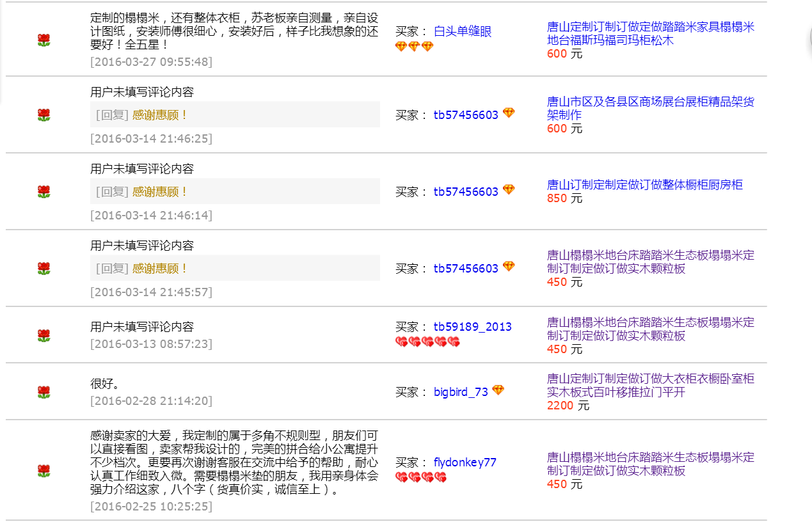Open buyer profile bigbird_73
The height and width of the screenshot is (522, 812).
(x=461, y=392)
